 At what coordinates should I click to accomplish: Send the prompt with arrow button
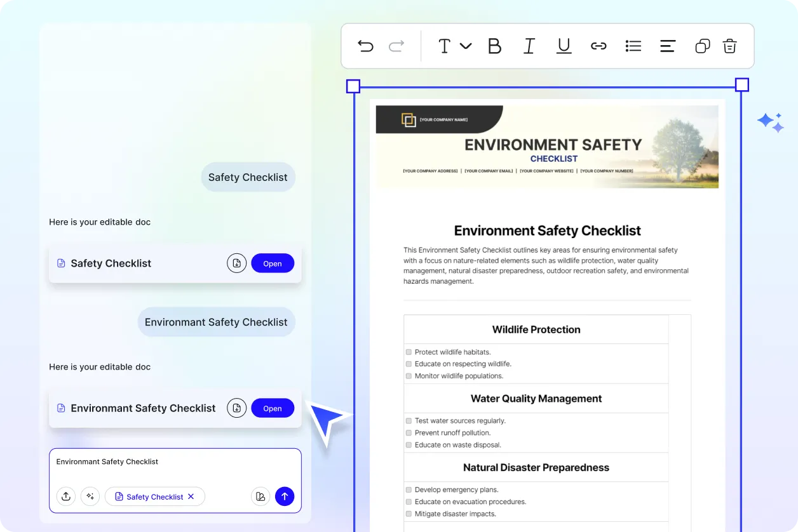point(285,496)
